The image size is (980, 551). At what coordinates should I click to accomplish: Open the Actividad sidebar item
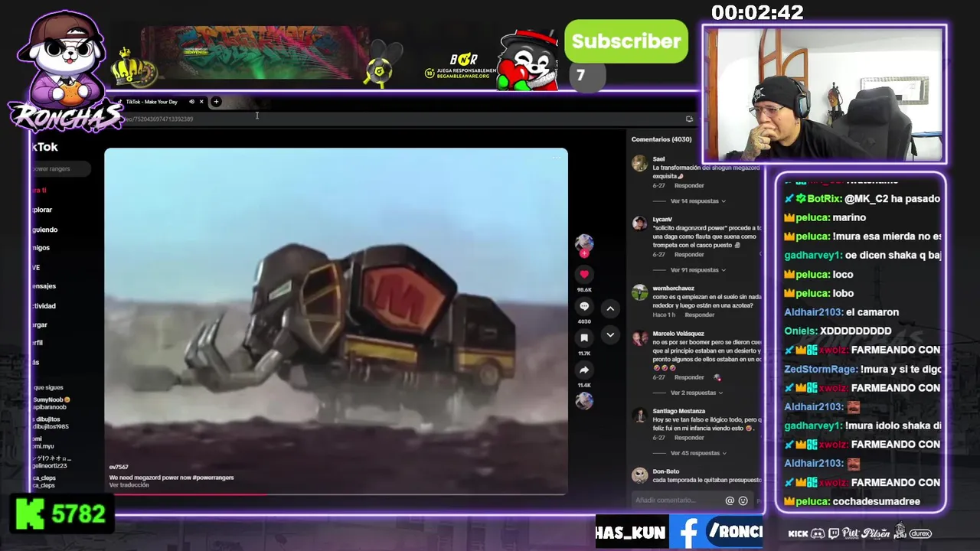click(44, 306)
